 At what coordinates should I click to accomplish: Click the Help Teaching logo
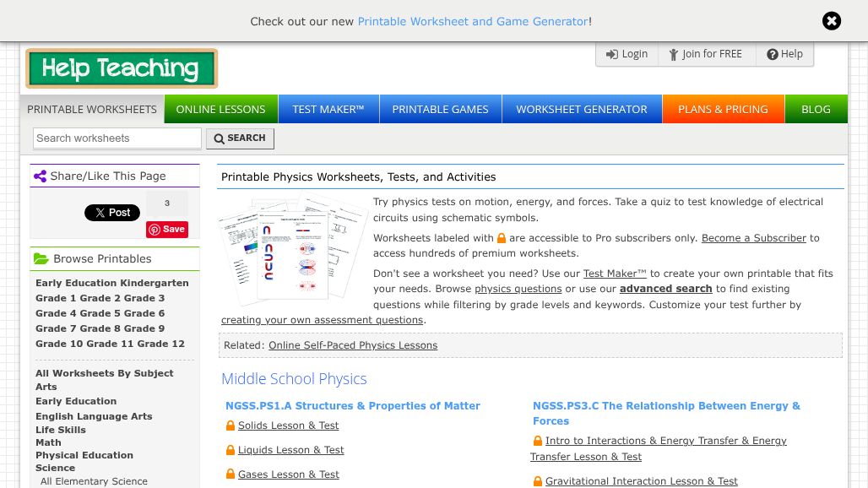tap(122, 68)
